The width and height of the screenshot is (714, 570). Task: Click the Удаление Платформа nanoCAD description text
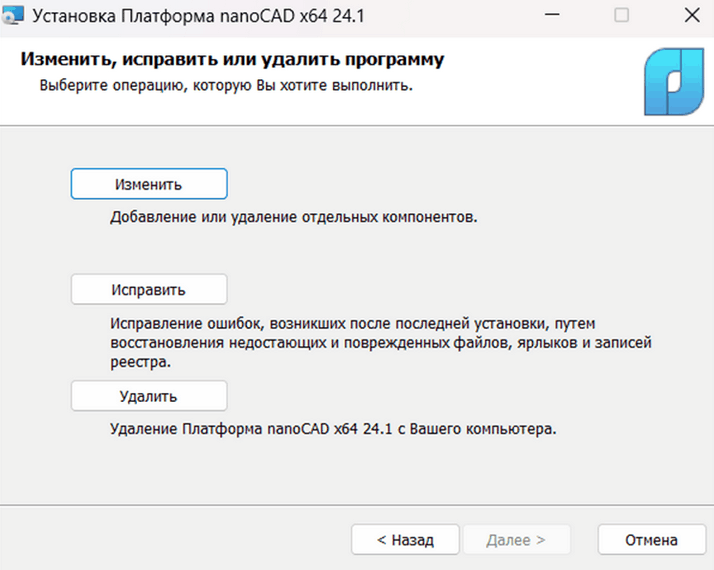tap(332, 429)
